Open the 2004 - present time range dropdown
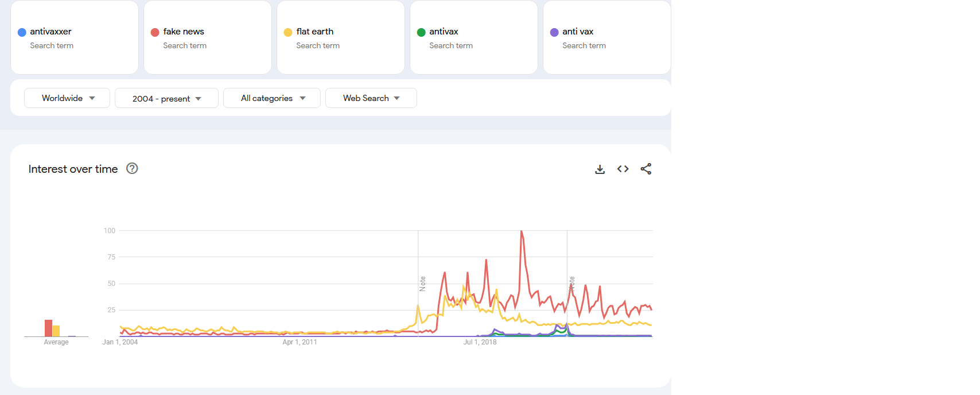This screenshot has width=980, height=395. pos(166,98)
